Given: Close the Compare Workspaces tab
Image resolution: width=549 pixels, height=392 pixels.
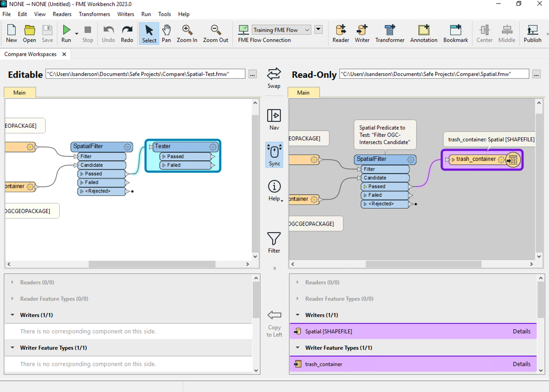Looking at the screenshot, I should [x=64, y=54].
